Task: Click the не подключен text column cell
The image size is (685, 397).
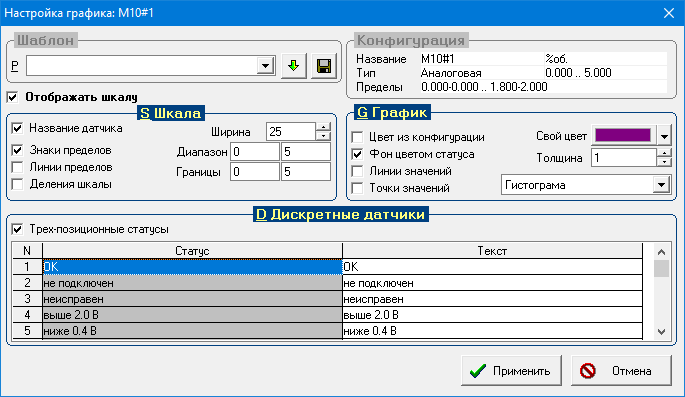Action: [x=492, y=283]
